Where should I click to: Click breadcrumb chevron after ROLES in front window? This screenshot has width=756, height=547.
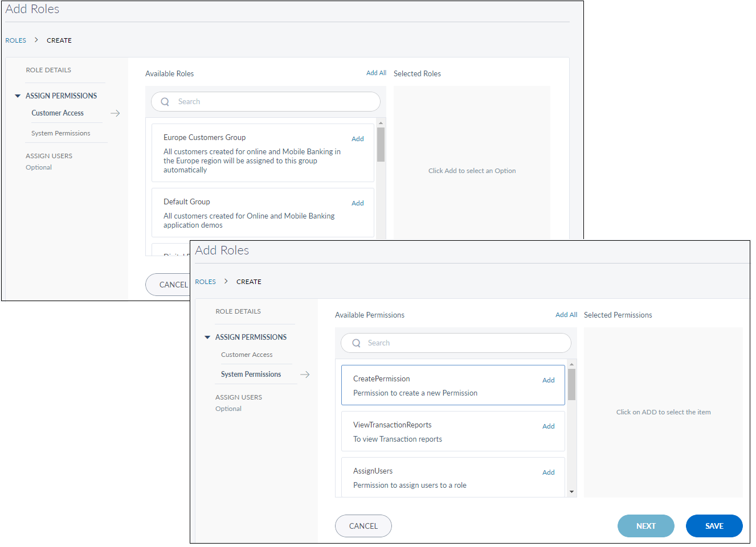(x=226, y=281)
